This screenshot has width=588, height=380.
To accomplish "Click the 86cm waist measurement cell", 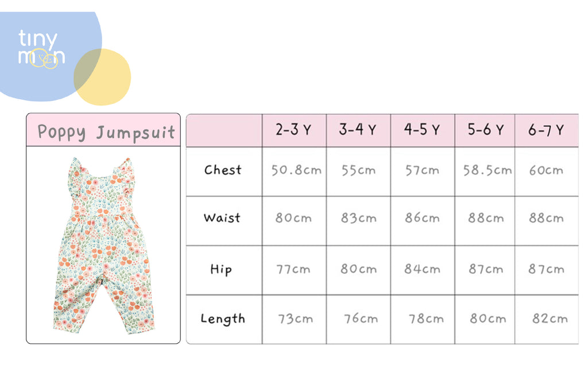I will [422, 221].
